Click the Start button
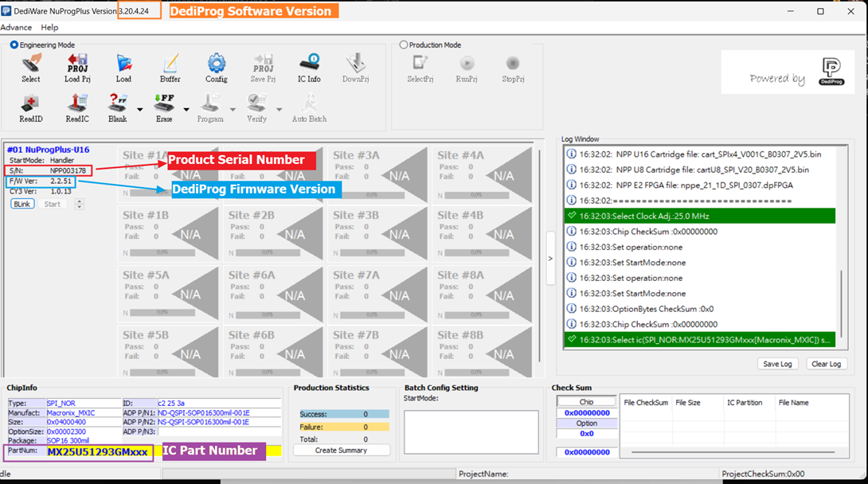The height and width of the screenshot is (484, 868). point(52,204)
